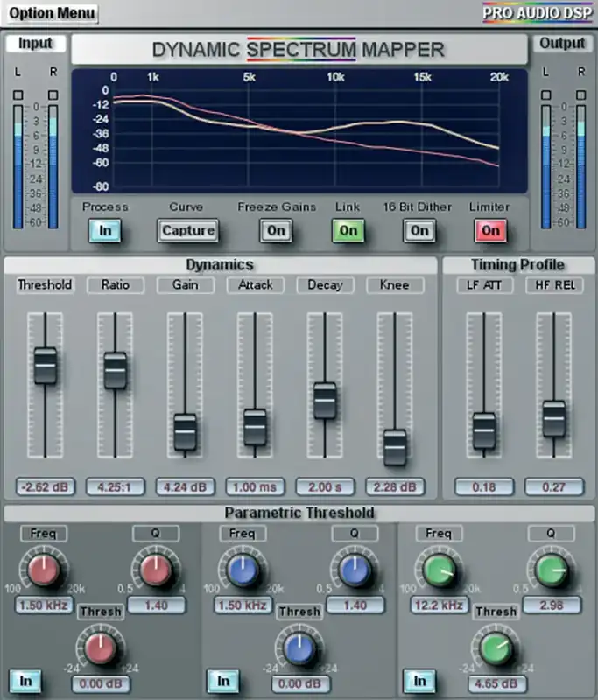Image resolution: width=598 pixels, height=700 pixels.
Task: Enable Freeze Gains On button
Action: click(276, 230)
